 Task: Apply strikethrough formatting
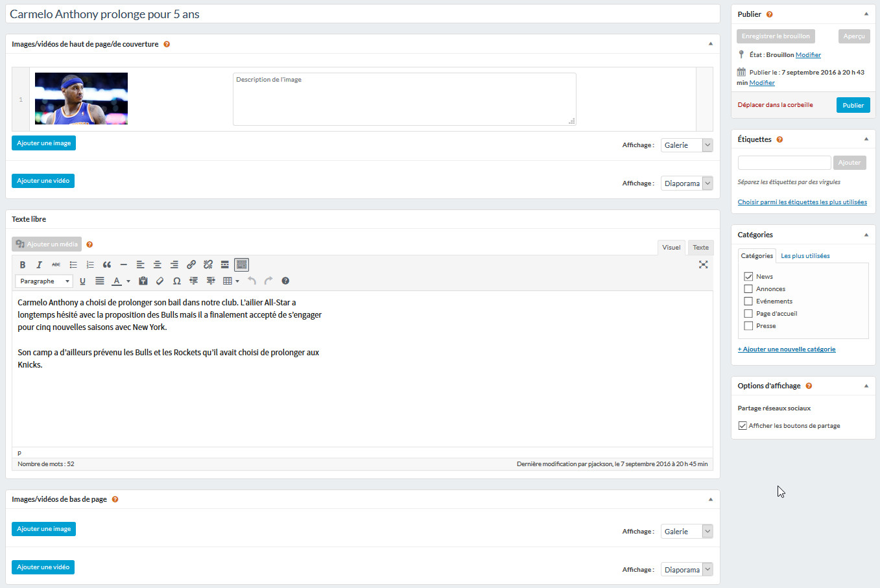pos(56,265)
